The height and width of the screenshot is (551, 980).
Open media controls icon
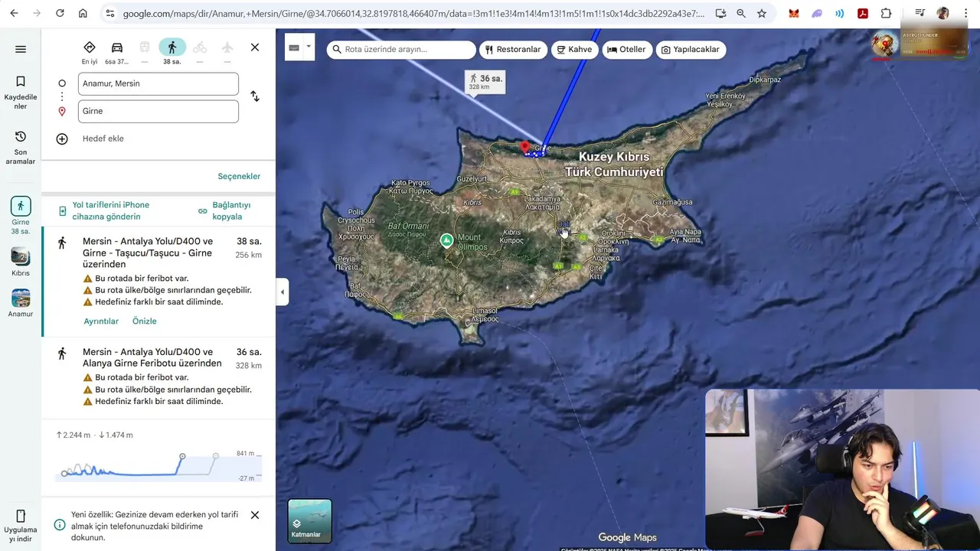[920, 13]
